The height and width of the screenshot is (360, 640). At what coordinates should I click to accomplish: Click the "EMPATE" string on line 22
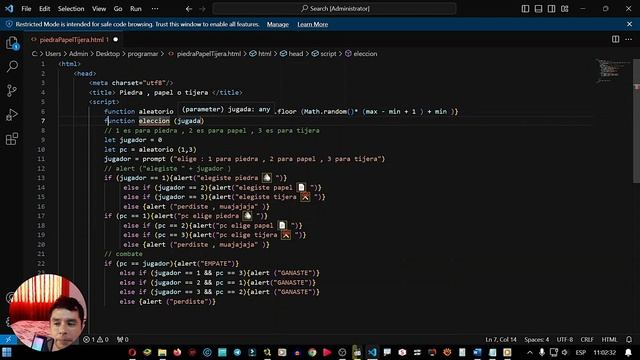point(216,264)
